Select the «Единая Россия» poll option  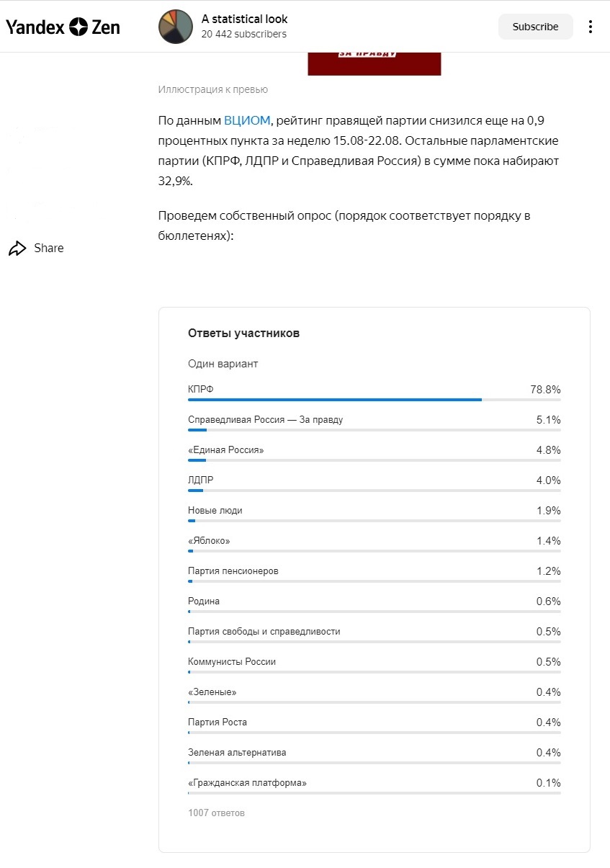(x=374, y=453)
